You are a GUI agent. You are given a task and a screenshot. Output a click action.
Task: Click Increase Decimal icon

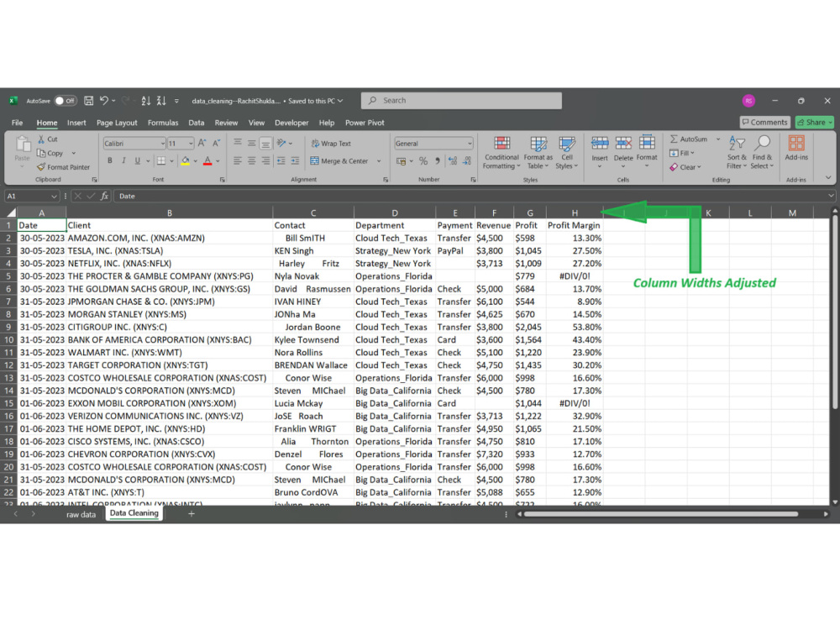[x=453, y=160]
